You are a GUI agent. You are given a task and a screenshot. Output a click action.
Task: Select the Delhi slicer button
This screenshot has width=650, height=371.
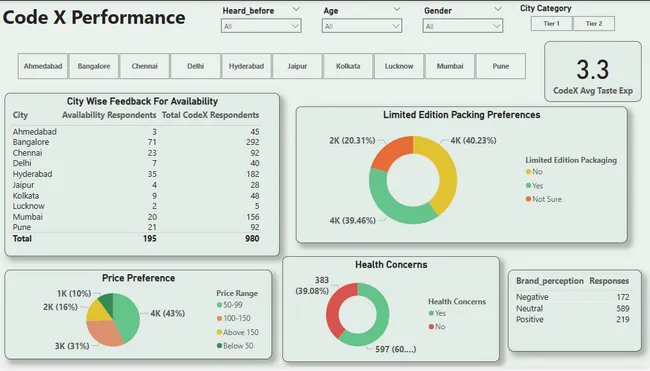195,66
